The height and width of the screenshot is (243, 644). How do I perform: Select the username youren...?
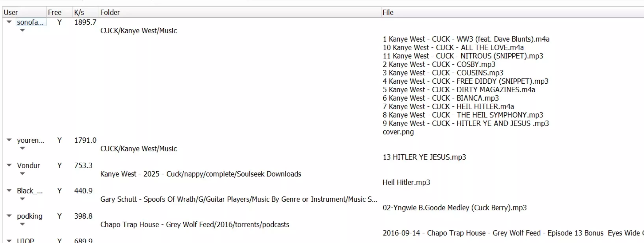(x=31, y=140)
